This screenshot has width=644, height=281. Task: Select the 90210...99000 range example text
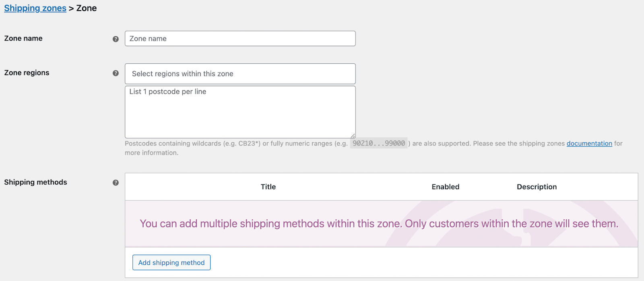tap(378, 144)
